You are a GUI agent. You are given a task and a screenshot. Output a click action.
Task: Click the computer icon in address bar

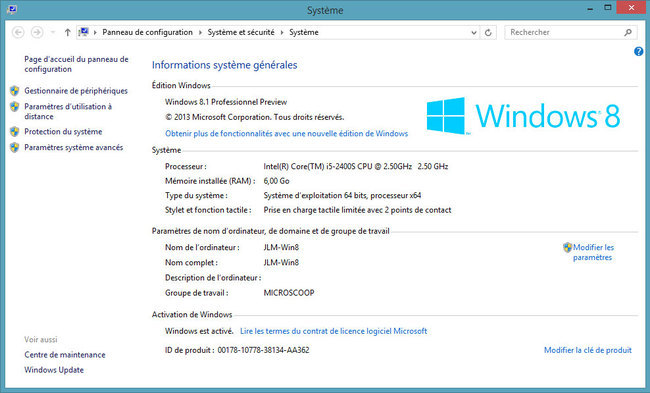tap(84, 32)
